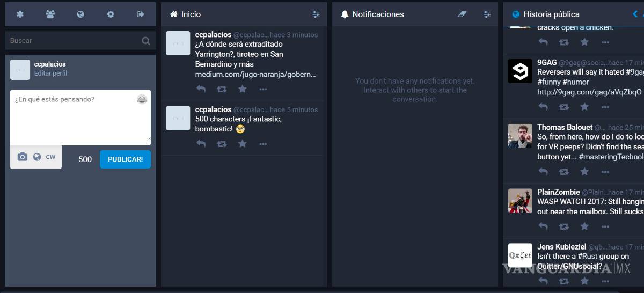Click PlainZombie's avatar
Screen dimensions: 644x293
point(520,201)
